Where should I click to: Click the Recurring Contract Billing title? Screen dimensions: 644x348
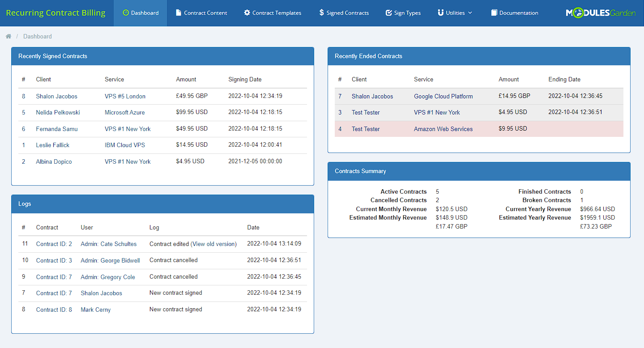(x=55, y=13)
